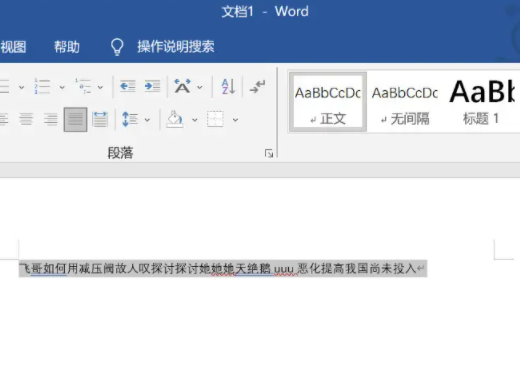Decrease the paragraph indent
The width and height of the screenshot is (520, 390).
coord(128,86)
